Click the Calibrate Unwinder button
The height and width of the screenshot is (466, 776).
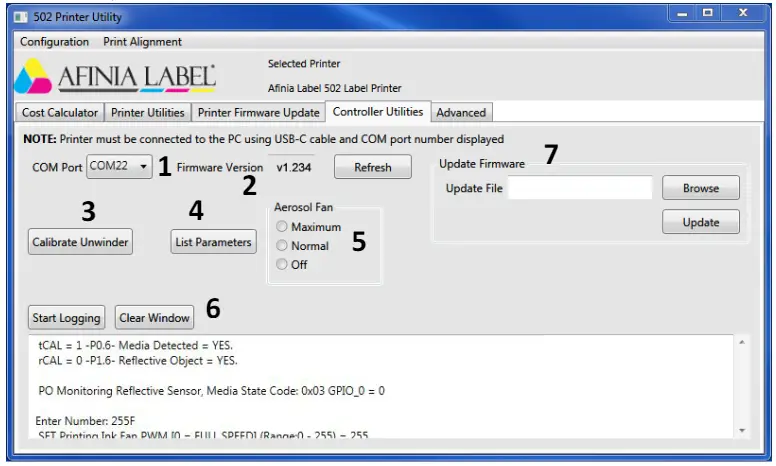pos(81,242)
